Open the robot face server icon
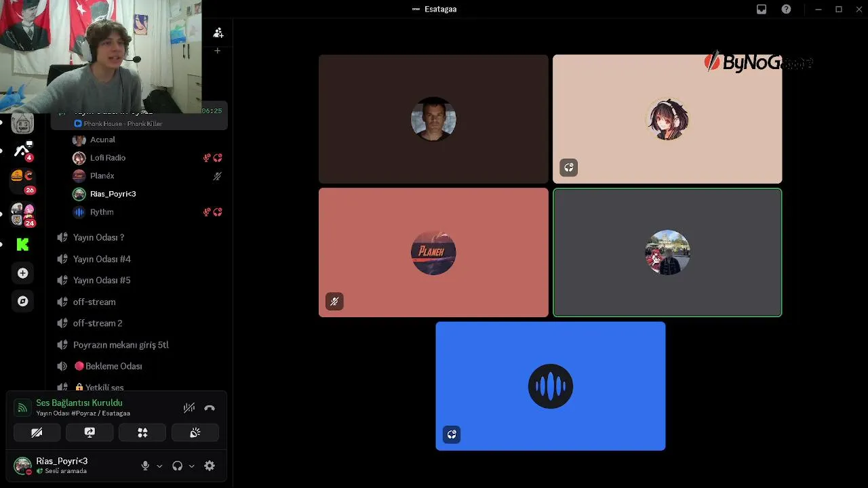 (22, 124)
